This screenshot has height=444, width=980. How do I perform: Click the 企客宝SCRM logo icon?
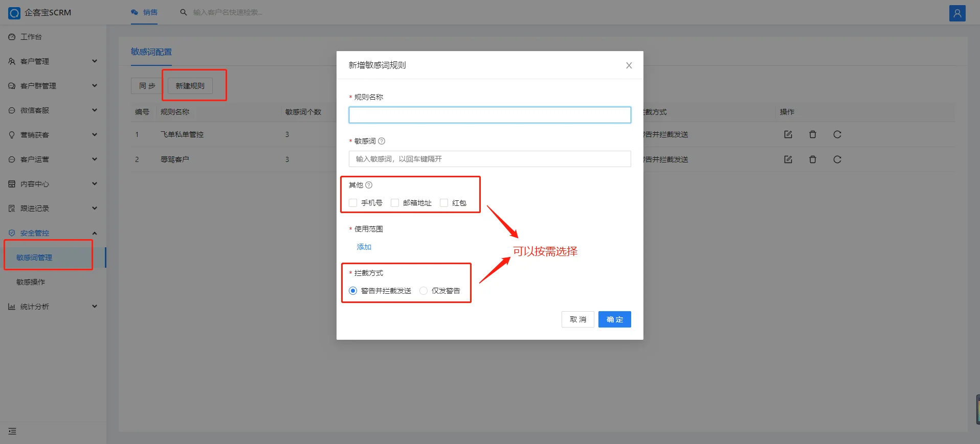(x=14, y=13)
